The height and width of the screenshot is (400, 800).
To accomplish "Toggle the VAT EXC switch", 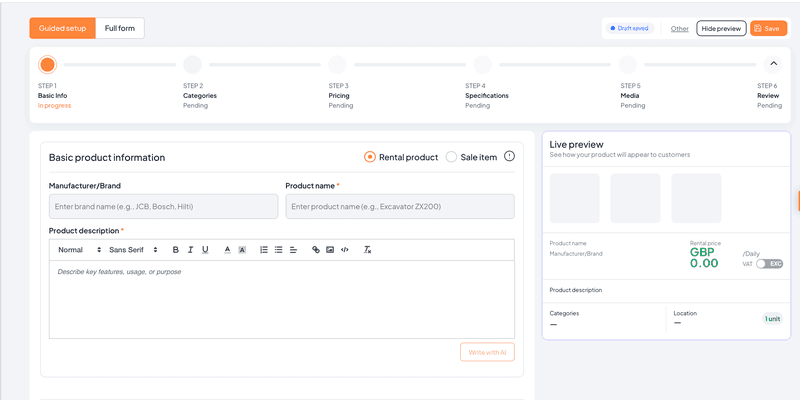I will [769, 263].
